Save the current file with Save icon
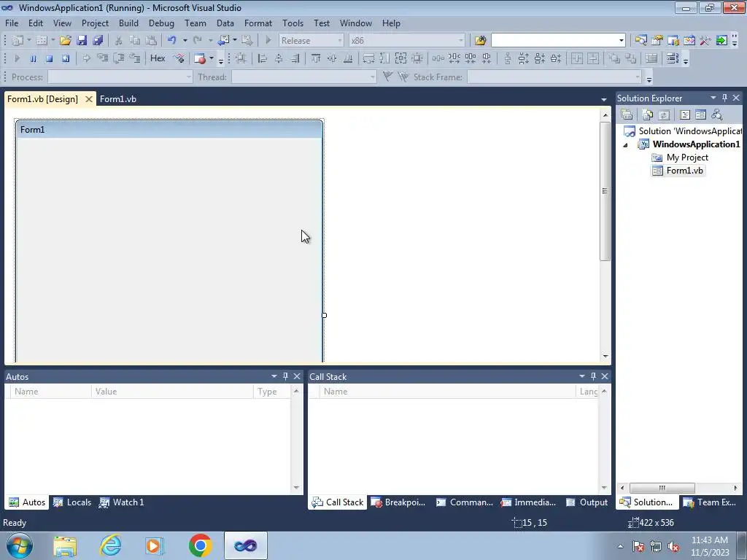 click(82, 41)
